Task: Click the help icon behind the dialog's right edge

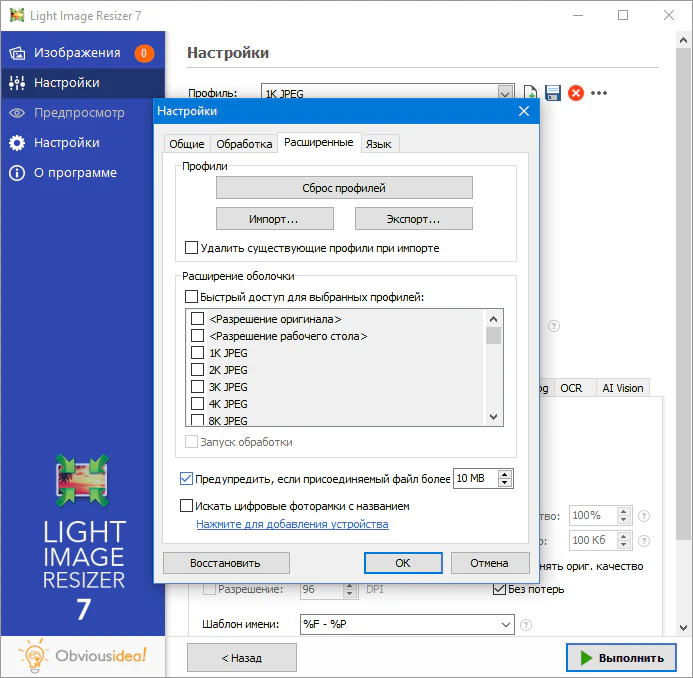Action: coord(554,326)
